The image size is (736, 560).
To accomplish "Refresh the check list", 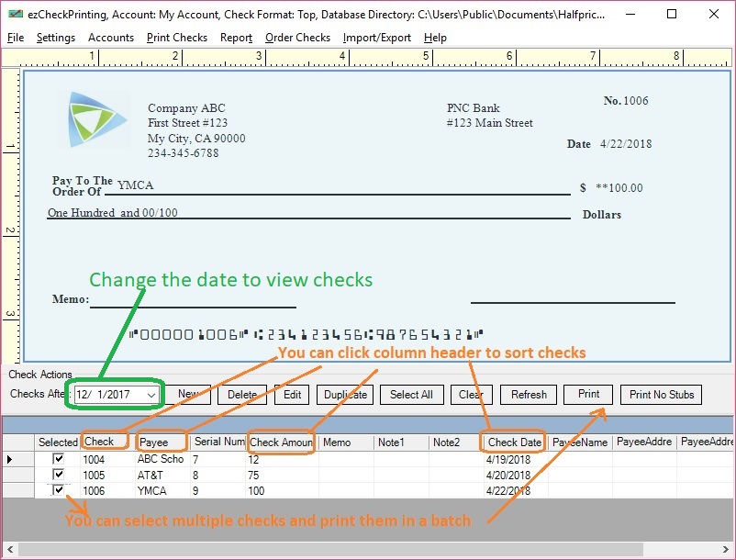I will click(528, 395).
